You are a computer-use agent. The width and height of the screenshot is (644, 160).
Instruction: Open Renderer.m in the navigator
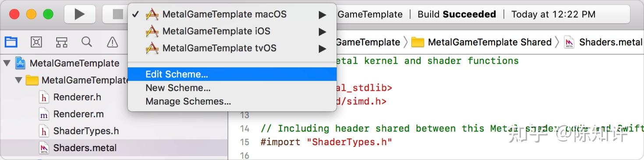[78, 114]
